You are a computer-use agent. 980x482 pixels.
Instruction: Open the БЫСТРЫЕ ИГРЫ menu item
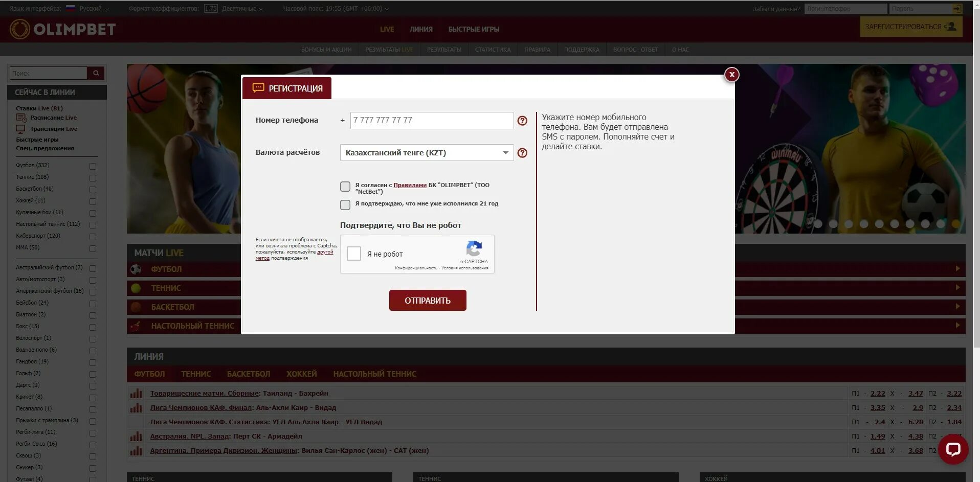point(474,29)
